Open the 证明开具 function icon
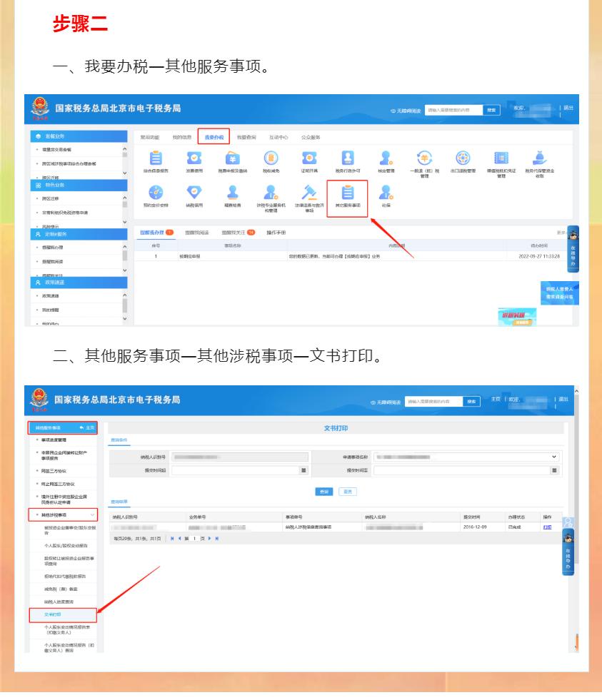This screenshot has width=602, height=700. (x=310, y=158)
